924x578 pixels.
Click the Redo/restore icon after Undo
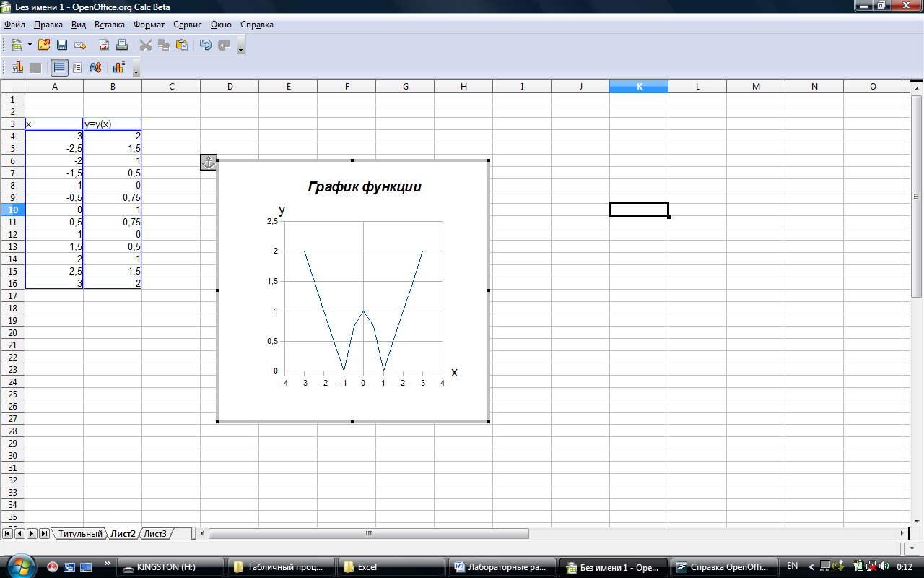(224, 45)
